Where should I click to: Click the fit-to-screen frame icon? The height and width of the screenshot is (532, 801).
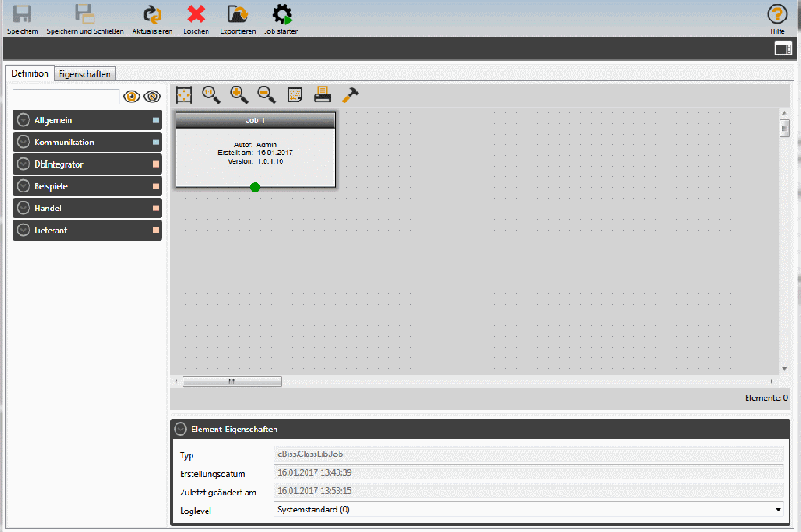point(184,94)
